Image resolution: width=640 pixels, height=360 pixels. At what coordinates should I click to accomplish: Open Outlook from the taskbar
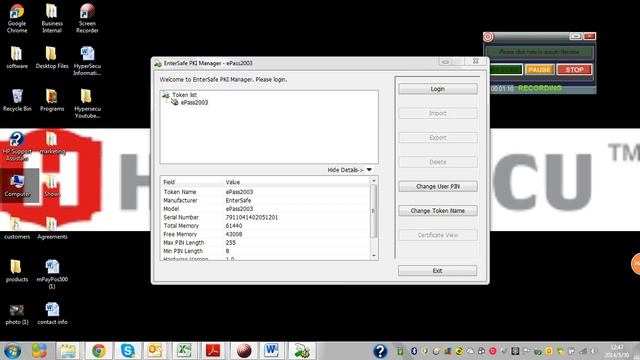pos(155,351)
